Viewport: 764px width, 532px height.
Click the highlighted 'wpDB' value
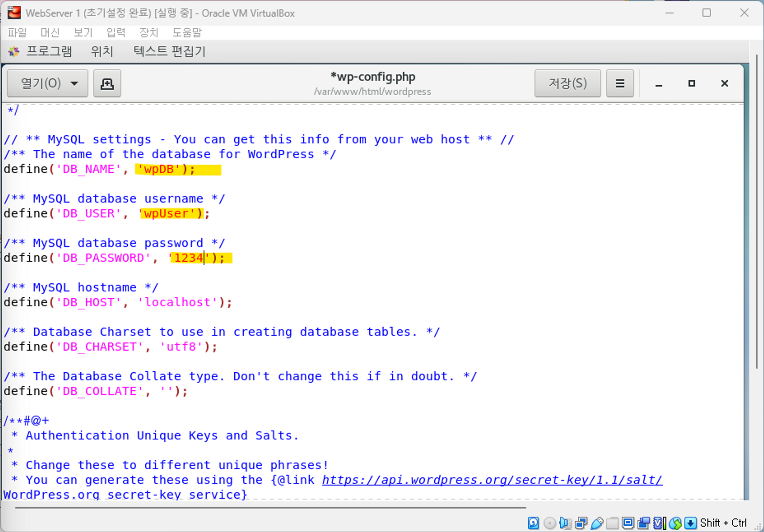point(159,169)
